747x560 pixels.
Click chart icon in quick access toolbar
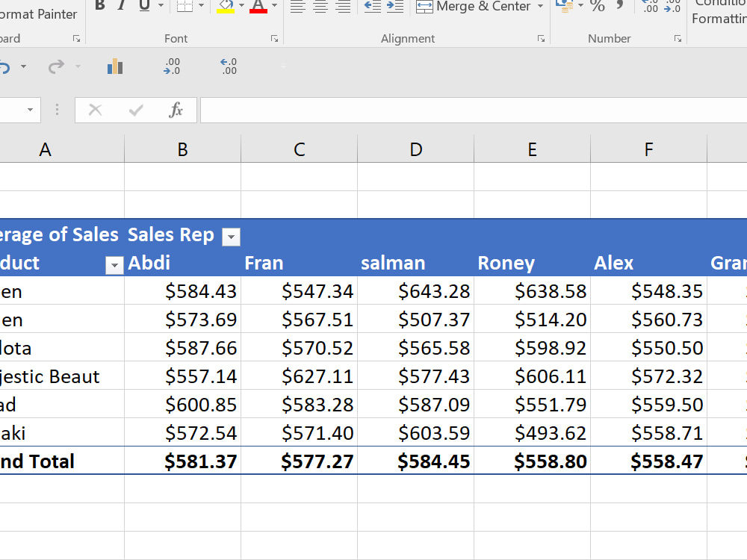115,66
